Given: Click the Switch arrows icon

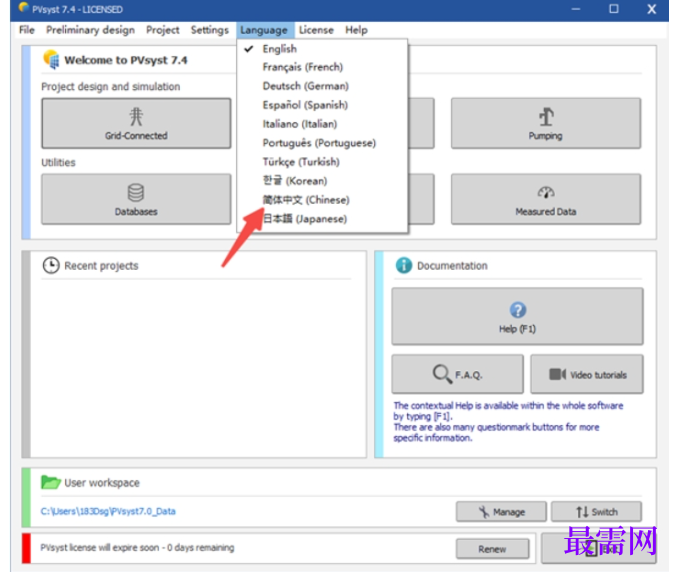Looking at the screenshot, I should click(582, 512).
